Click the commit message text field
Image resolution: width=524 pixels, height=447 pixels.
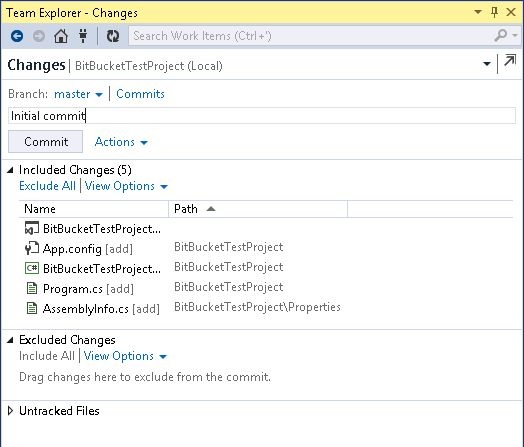coord(262,116)
